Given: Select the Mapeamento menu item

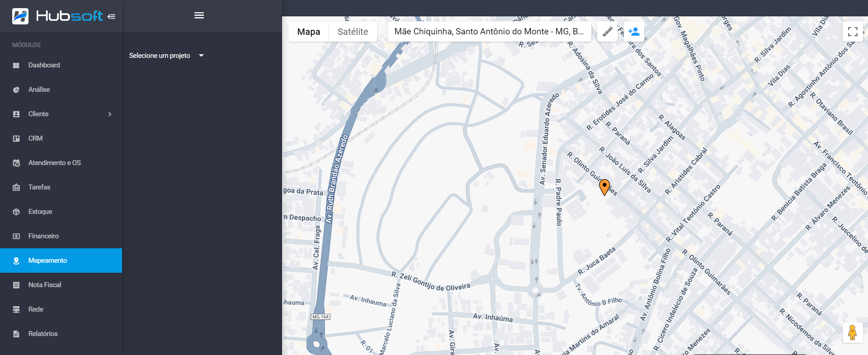Looking at the screenshot, I should coord(61,260).
